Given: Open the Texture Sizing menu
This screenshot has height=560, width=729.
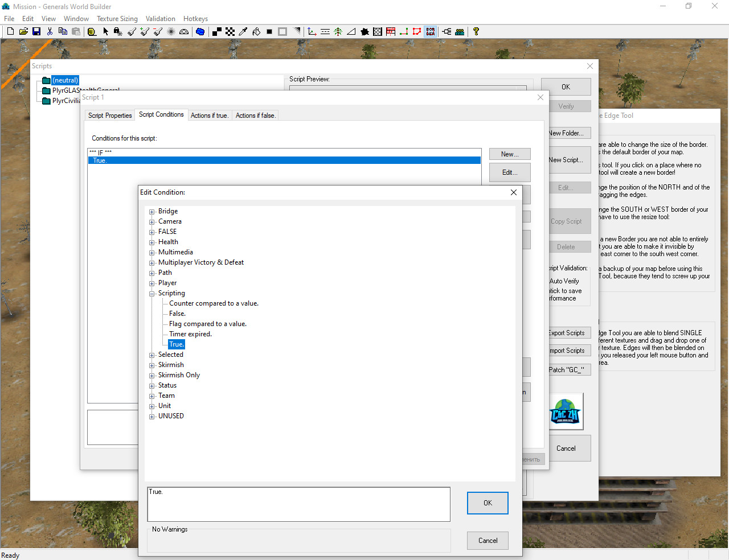Looking at the screenshot, I should coord(117,19).
